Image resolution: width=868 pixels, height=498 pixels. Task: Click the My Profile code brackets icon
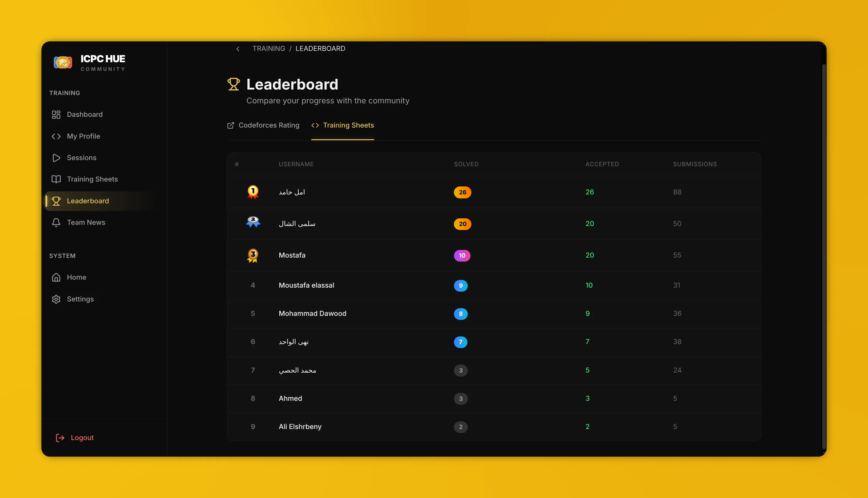click(x=56, y=136)
